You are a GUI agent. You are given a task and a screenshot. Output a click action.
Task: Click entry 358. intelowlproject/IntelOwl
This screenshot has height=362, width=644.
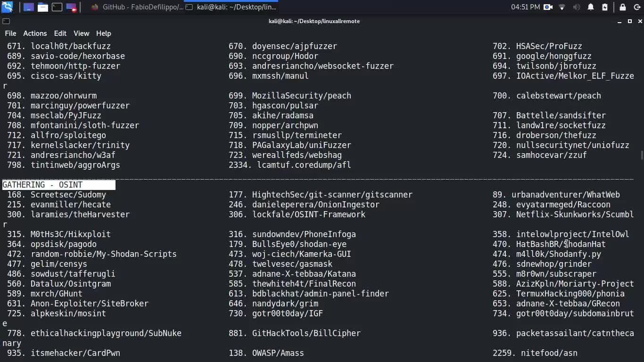click(x=561, y=234)
